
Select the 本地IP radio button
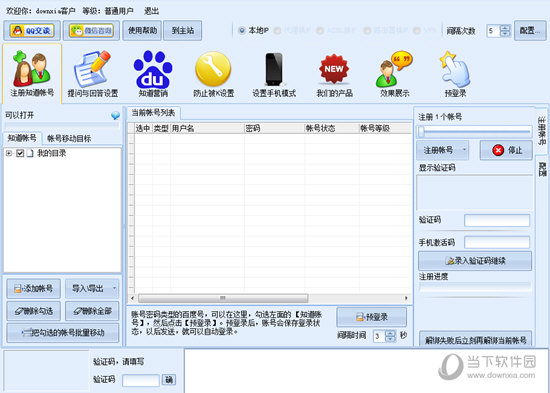tap(242, 31)
